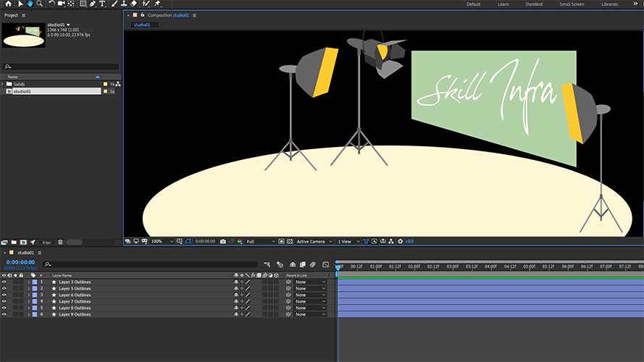644x362 pixels.
Task: Hide Layer 8 Outlines with eye icon
Action: click(4, 308)
